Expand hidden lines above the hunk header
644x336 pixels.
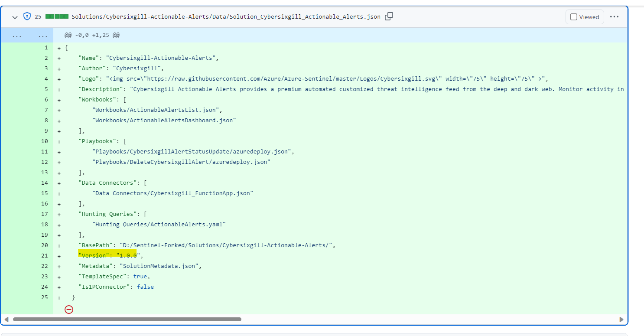(27, 35)
